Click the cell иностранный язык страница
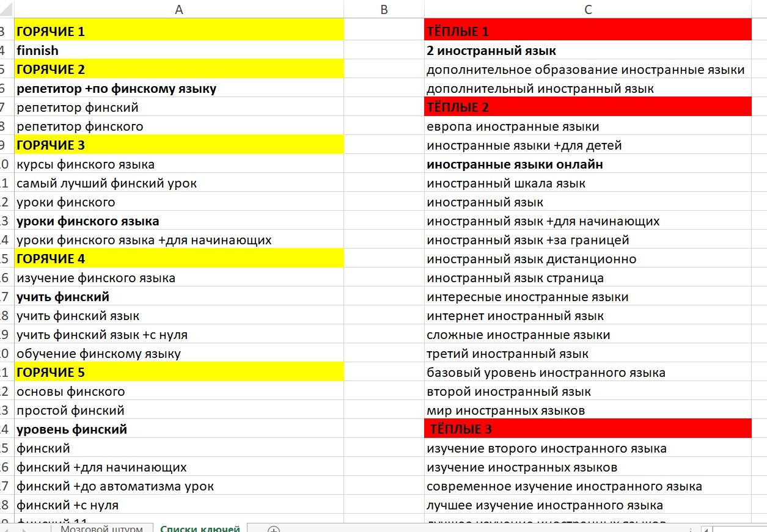This screenshot has height=532, width=767. pyautogui.click(x=588, y=277)
